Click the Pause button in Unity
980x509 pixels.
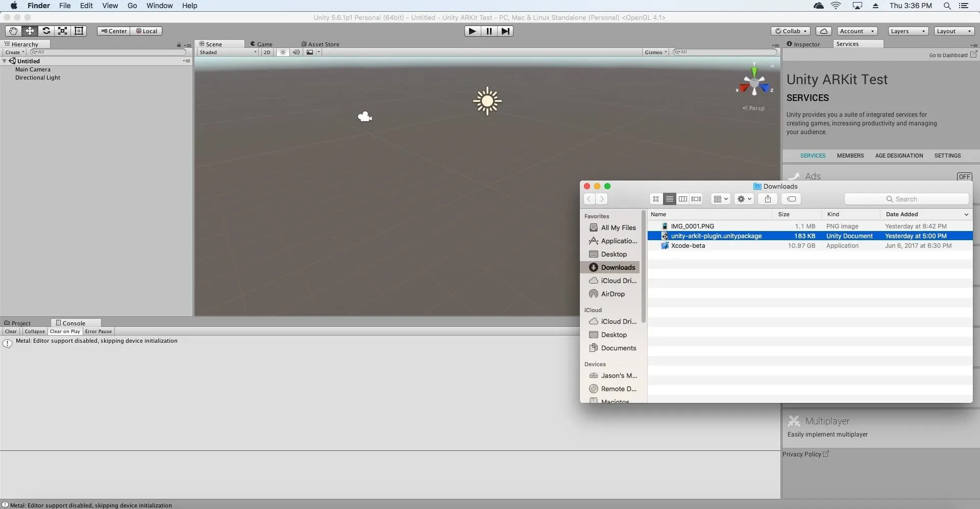point(489,31)
